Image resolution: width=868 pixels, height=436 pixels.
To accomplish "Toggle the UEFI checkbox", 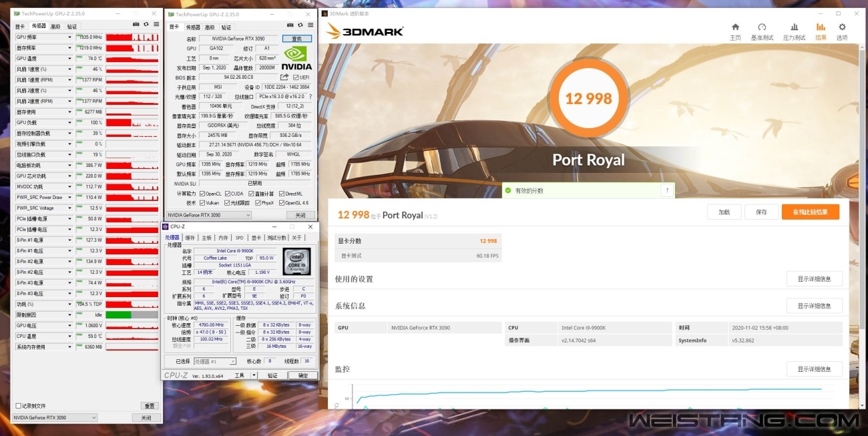I will point(296,77).
